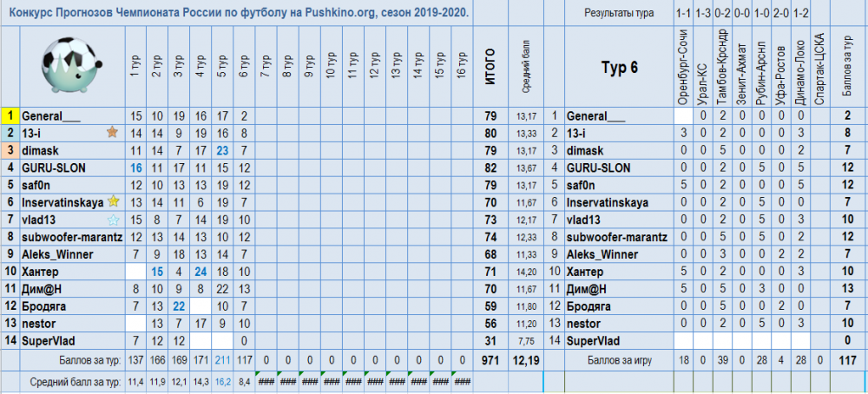868x394 pixels.
Task: Select GURU-SLON's name in the left table
Action: 54,167
